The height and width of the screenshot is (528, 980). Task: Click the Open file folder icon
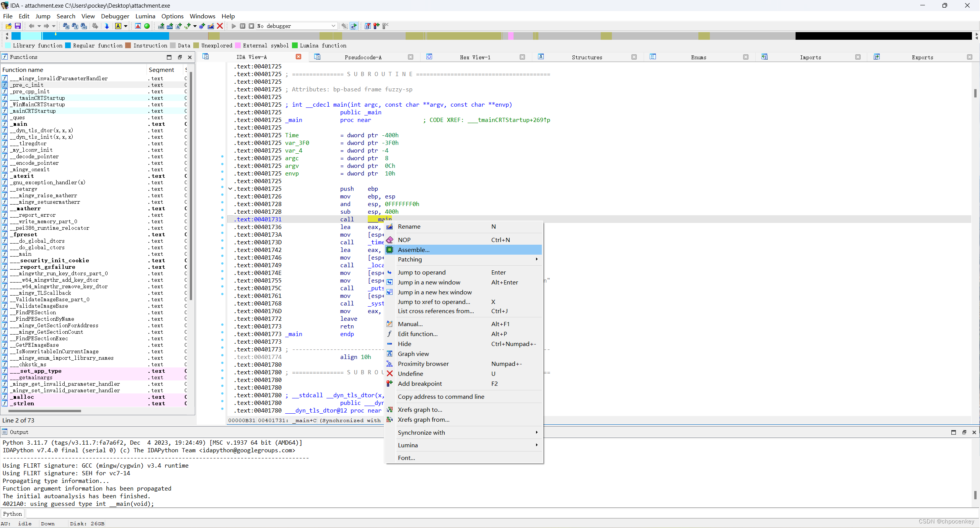coord(8,26)
